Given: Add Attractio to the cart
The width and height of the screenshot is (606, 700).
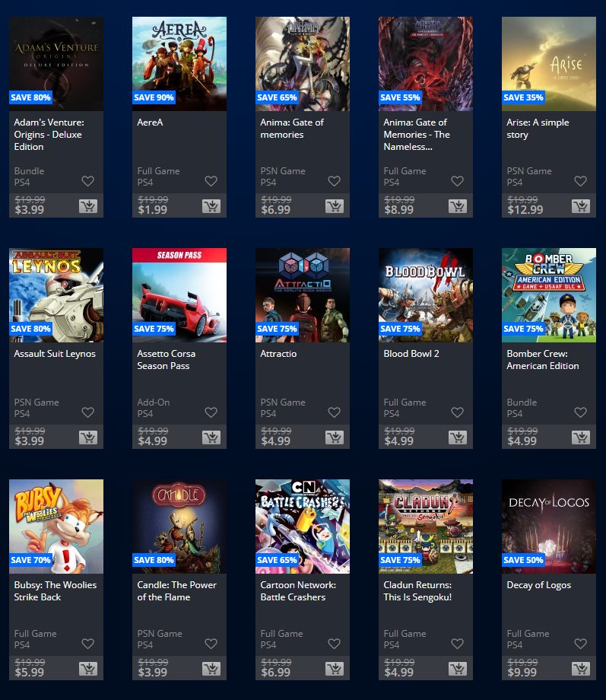Looking at the screenshot, I should [x=335, y=437].
